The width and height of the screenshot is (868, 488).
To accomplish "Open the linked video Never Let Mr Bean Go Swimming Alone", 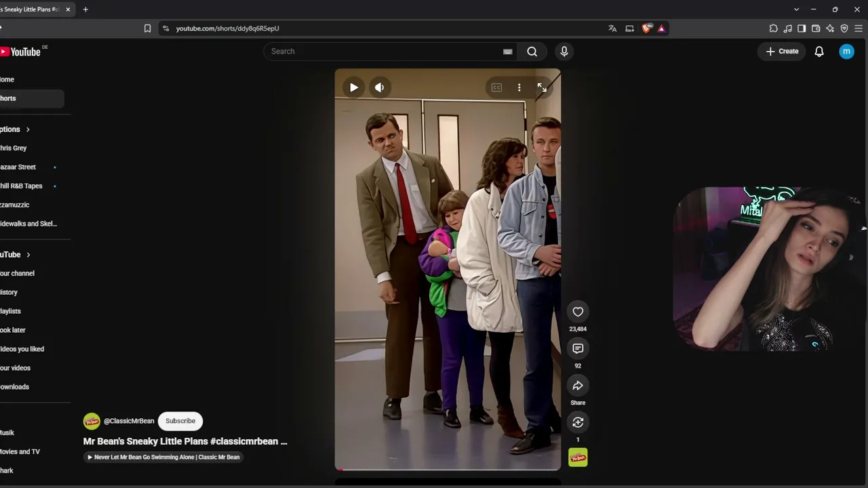I will point(163,457).
